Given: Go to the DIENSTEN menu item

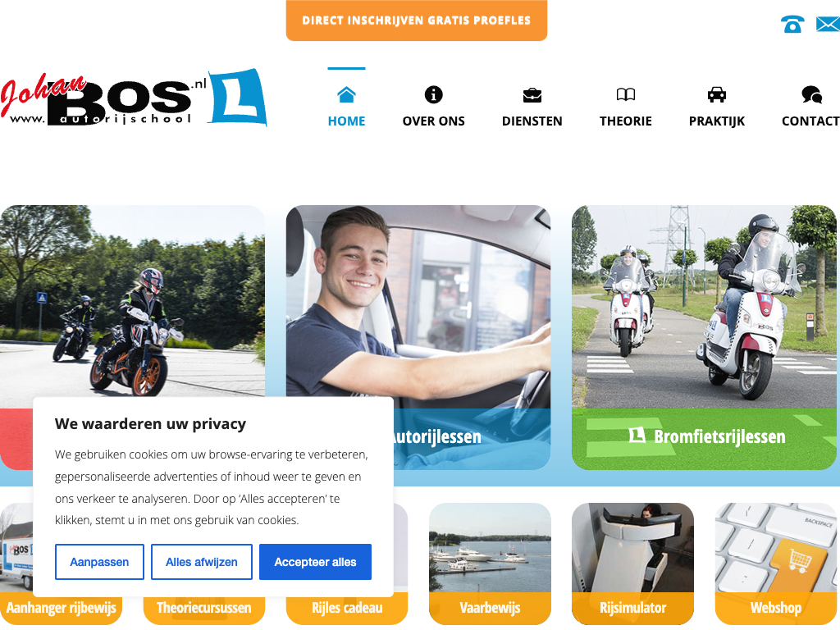Looking at the screenshot, I should (532, 121).
